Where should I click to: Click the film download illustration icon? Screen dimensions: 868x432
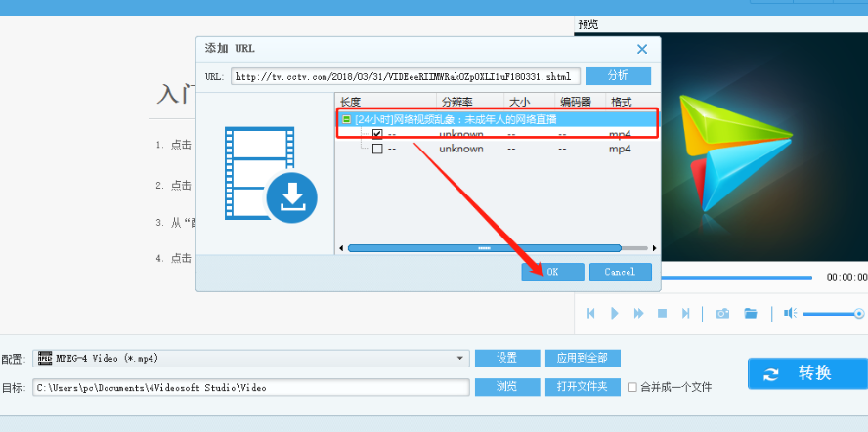[271, 176]
